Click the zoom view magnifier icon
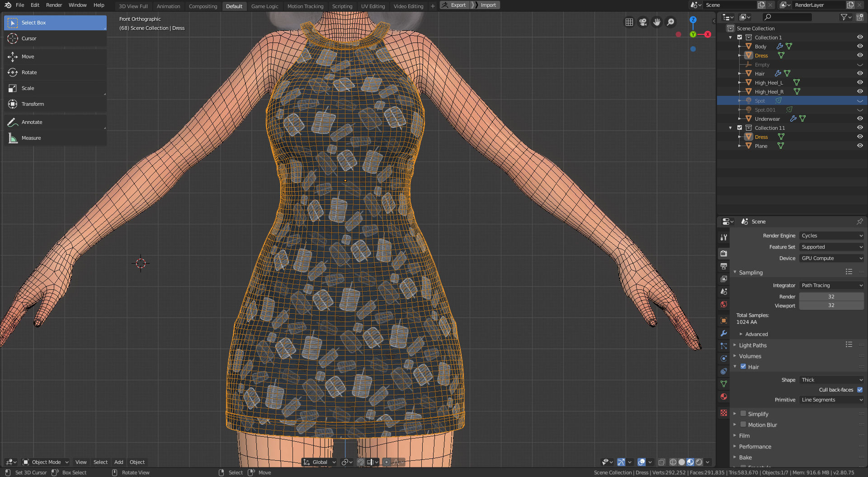The width and height of the screenshot is (868, 477). 671,22
